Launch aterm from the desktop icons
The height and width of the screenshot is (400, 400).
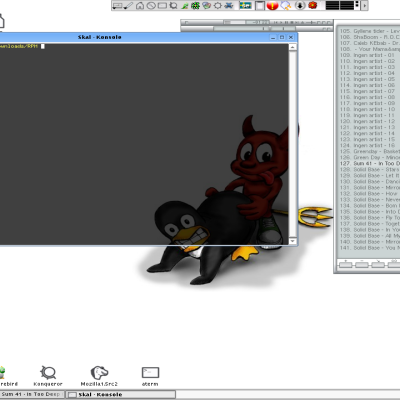(150, 376)
